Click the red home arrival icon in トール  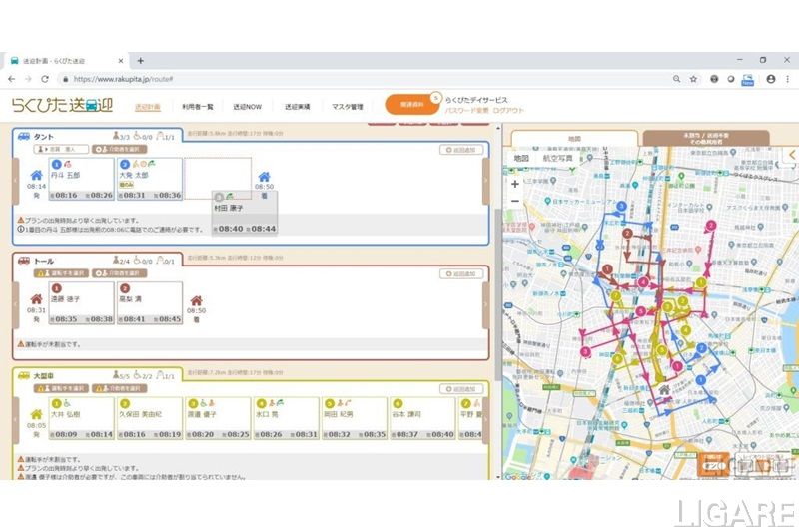(197, 299)
